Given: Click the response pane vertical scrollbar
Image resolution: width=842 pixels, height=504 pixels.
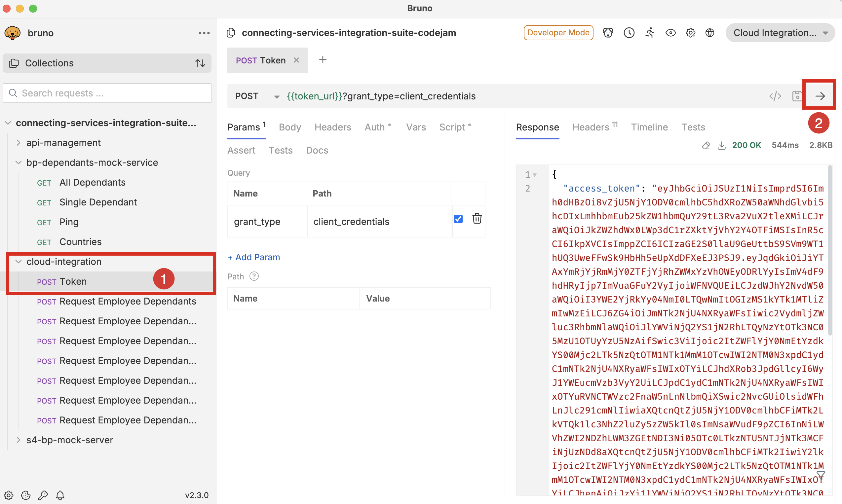Looking at the screenshot, I should pyautogui.click(x=830, y=251).
